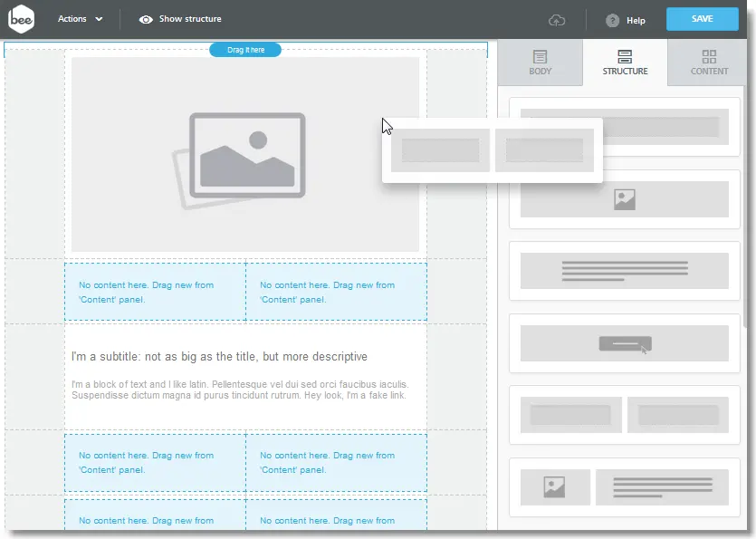Click the SAVE button
Image resolution: width=756 pixels, height=539 pixels.
702,19
